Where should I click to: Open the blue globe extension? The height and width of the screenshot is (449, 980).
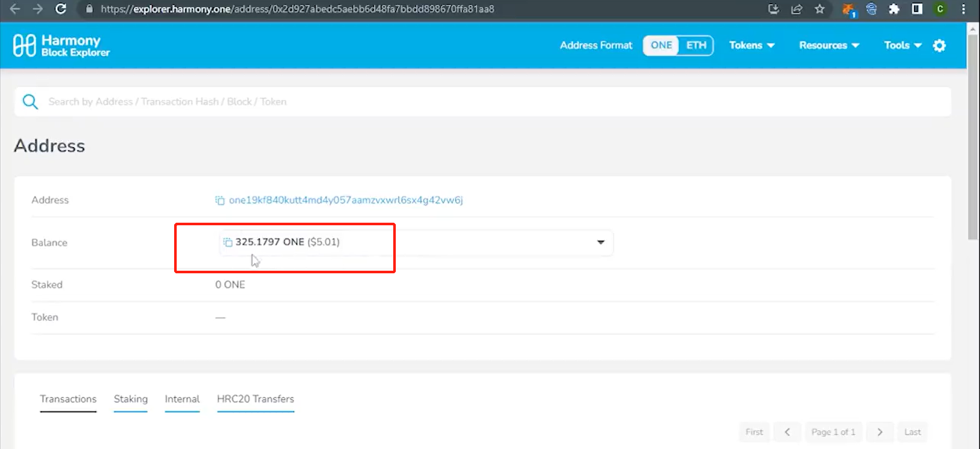871,9
